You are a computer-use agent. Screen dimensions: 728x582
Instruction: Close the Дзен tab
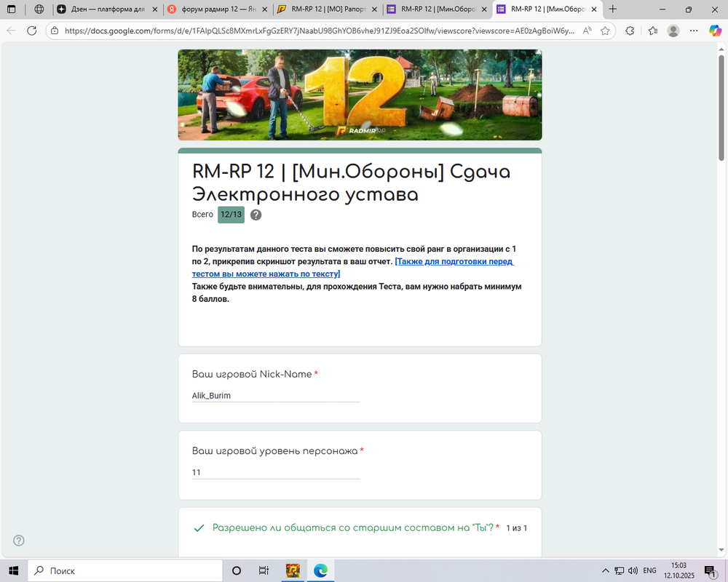[155, 9]
